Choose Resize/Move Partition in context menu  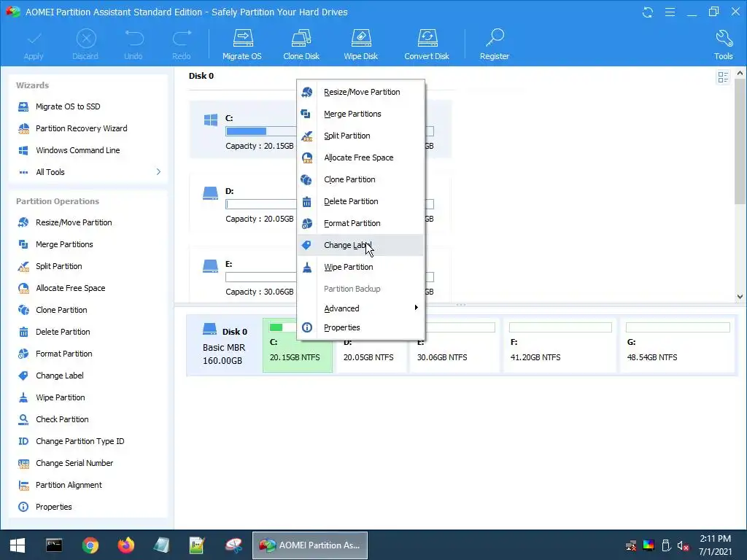[x=360, y=92]
